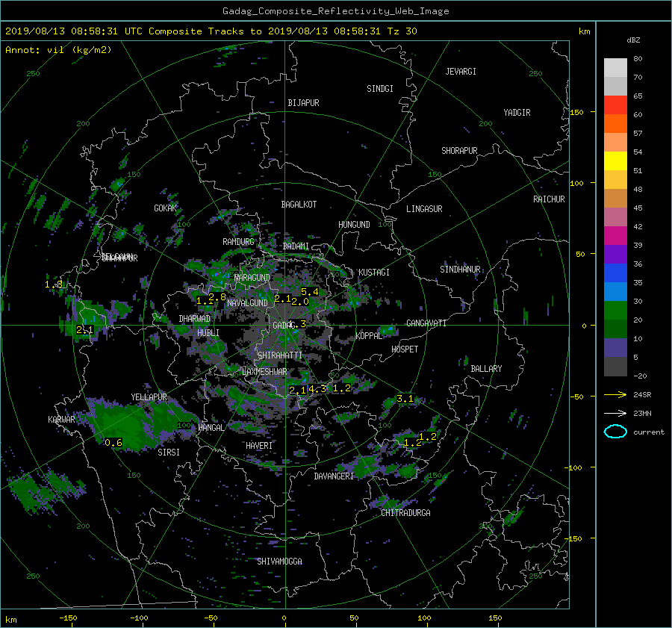This screenshot has width=672, height=628.
Task: Click the 80 dBZ light gray swatch
Action: 615,67
